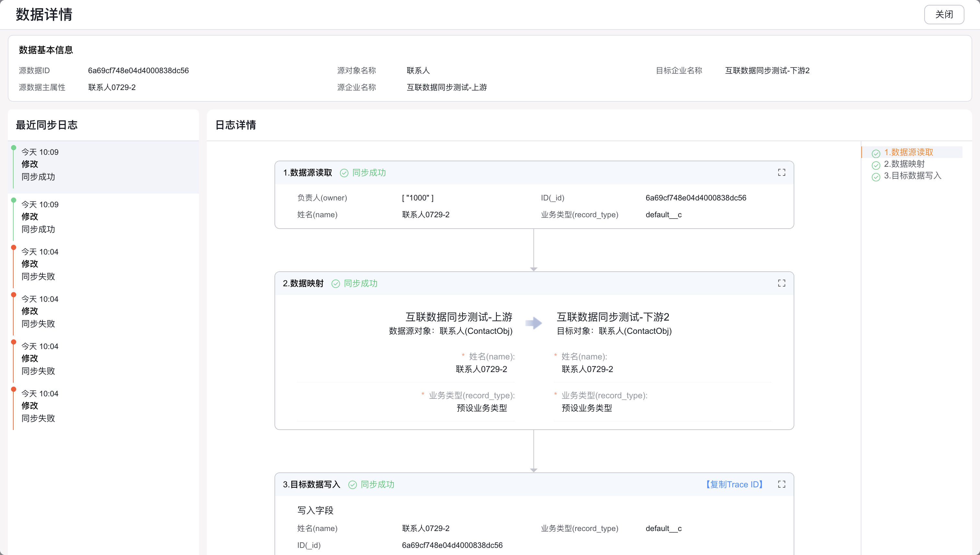Click the ID(_id) value in 目标数据写入 panel
Screen dimensions: 980x555
[x=452, y=545]
